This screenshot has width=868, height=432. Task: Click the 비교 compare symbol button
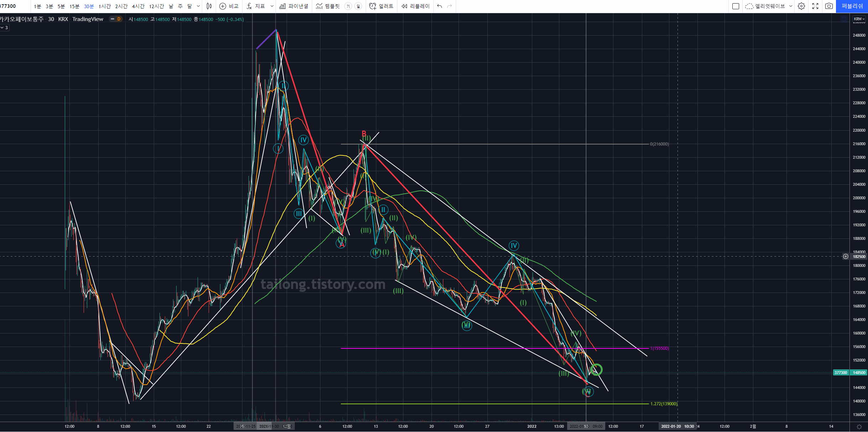229,6
